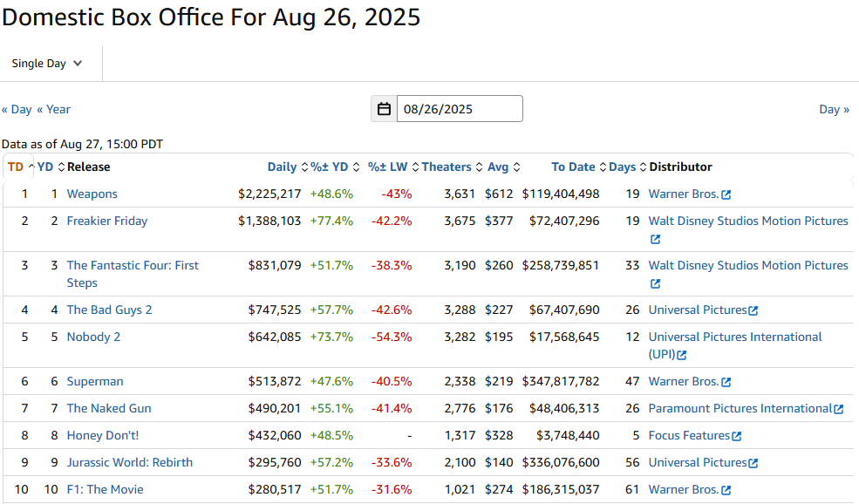Open The Fantastic Four: First Steps link

133,274
